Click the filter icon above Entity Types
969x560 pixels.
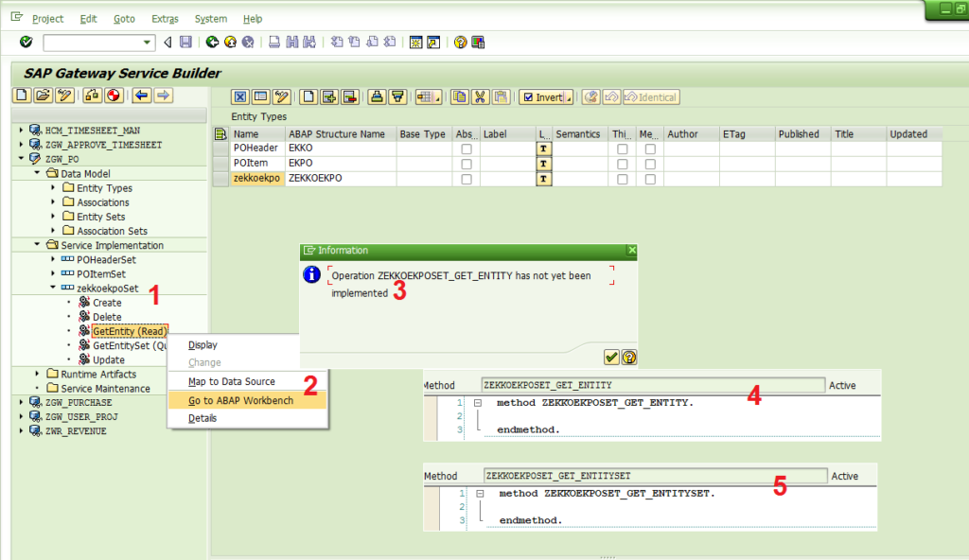397,97
